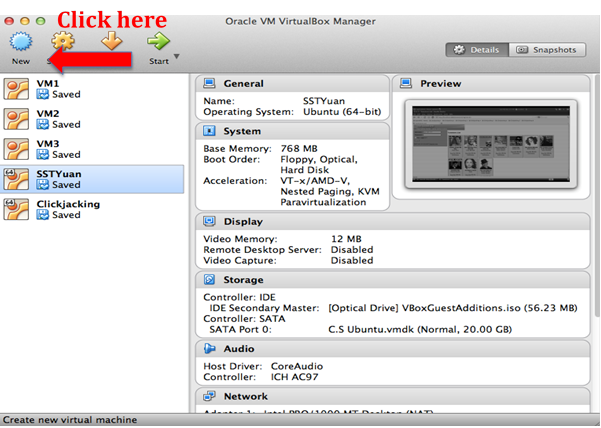The image size is (601, 428).
Task: Click VM1 saved-state icon
Action: coord(43,94)
